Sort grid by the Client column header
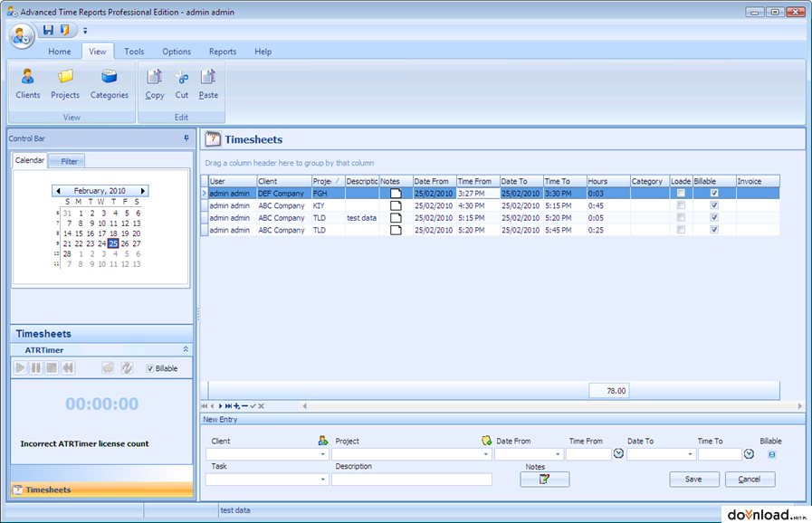This screenshot has height=523, width=812. [x=284, y=181]
